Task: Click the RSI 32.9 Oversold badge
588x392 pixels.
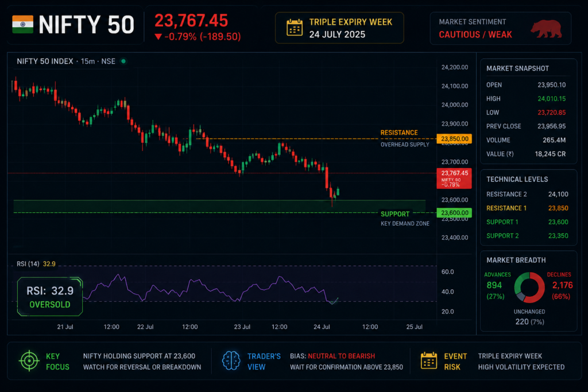Action: pos(50,297)
